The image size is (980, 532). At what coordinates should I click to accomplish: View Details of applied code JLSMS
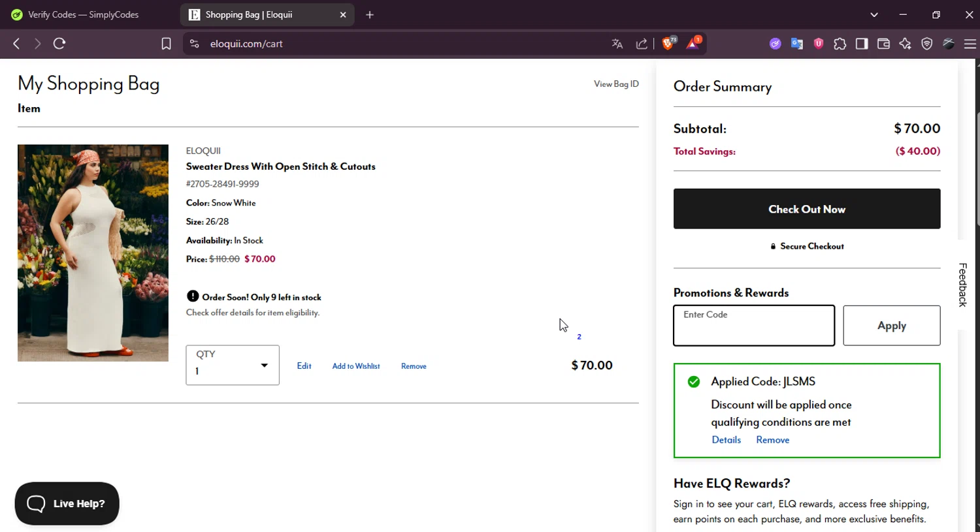[727, 440]
